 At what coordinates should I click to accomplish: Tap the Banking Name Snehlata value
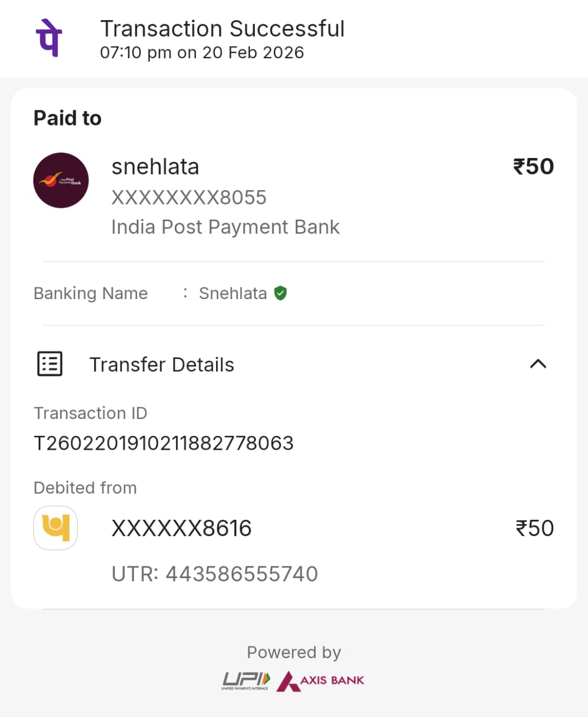coord(232,293)
